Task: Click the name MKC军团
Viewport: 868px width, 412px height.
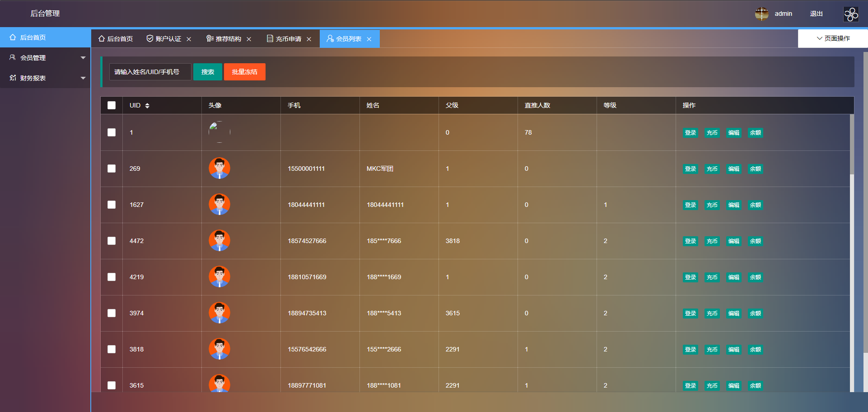Action: pyautogui.click(x=380, y=169)
